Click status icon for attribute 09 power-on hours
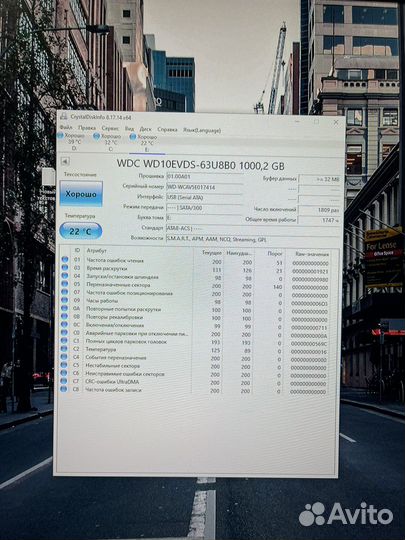This screenshot has height=540, width=405. point(64,300)
